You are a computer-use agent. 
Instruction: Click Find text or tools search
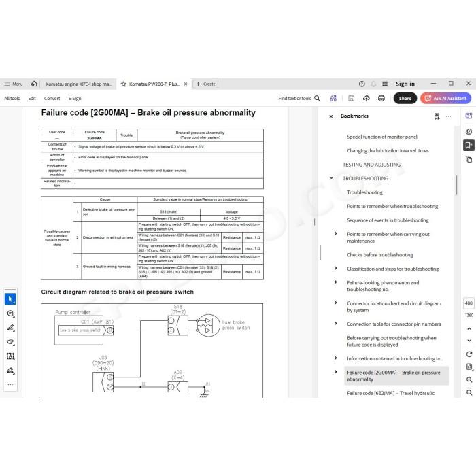[299, 99]
